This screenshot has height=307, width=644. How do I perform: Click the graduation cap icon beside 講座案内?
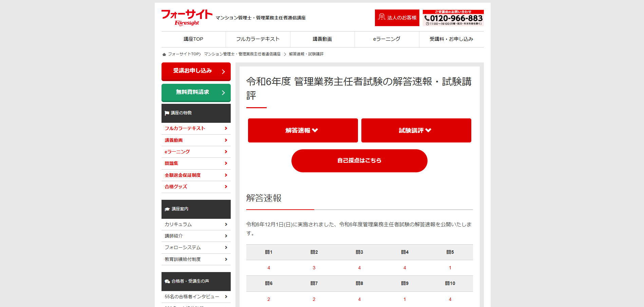167,209
